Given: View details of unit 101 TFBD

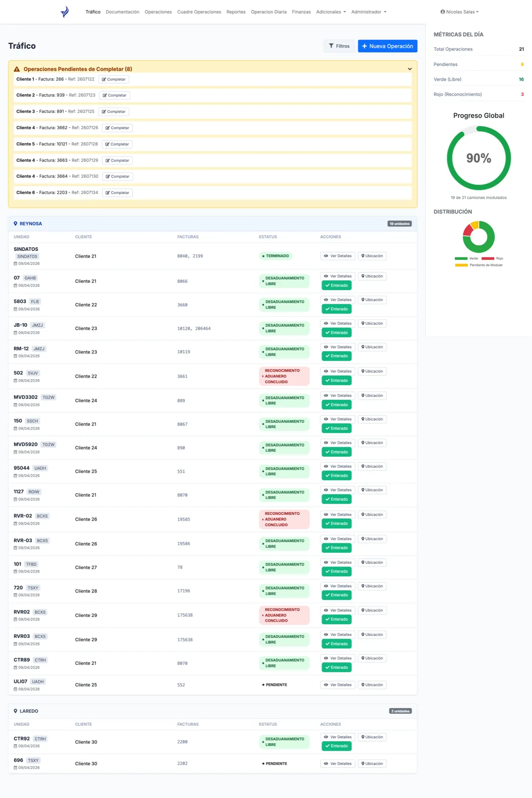Looking at the screenshot, I should pos(338,563).
